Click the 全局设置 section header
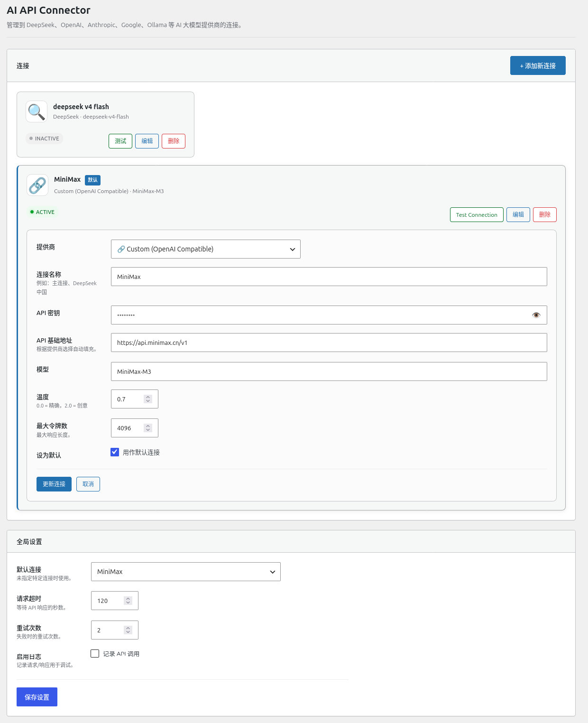 click(29, 542)
